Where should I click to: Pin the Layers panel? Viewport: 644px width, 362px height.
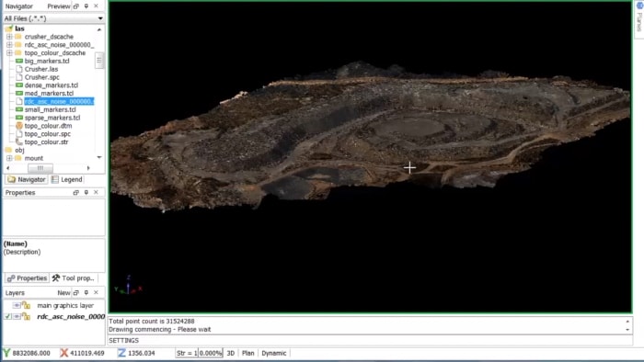tap(86, 293)
